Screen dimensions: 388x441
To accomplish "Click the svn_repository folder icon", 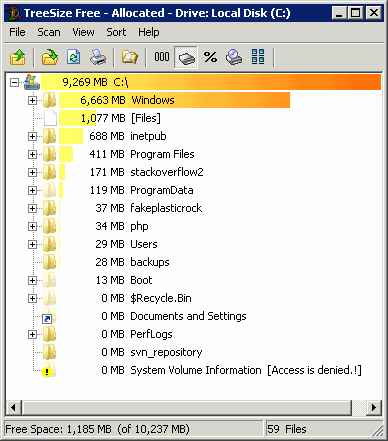I will point(49,352).
